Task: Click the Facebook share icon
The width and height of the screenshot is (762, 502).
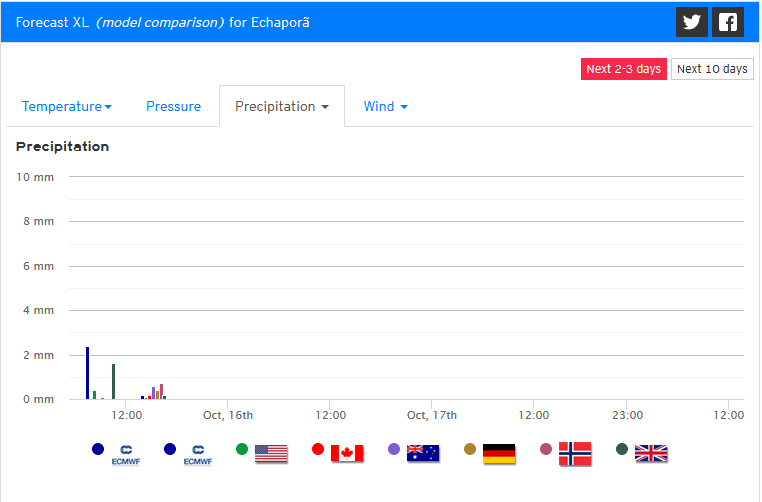Action: [x=728, y=22]
